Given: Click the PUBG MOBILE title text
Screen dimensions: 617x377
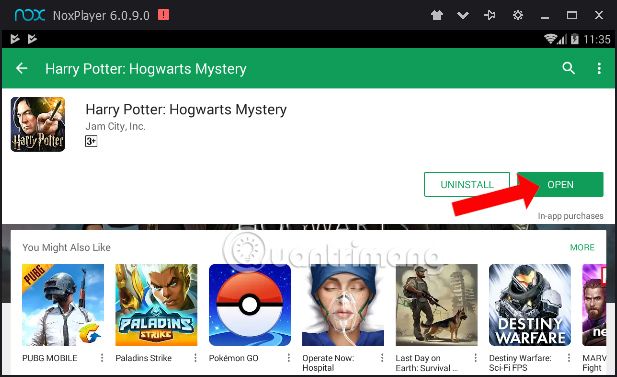Looking at the screenshot, I should pyautogui.click(x=50, y=358).
